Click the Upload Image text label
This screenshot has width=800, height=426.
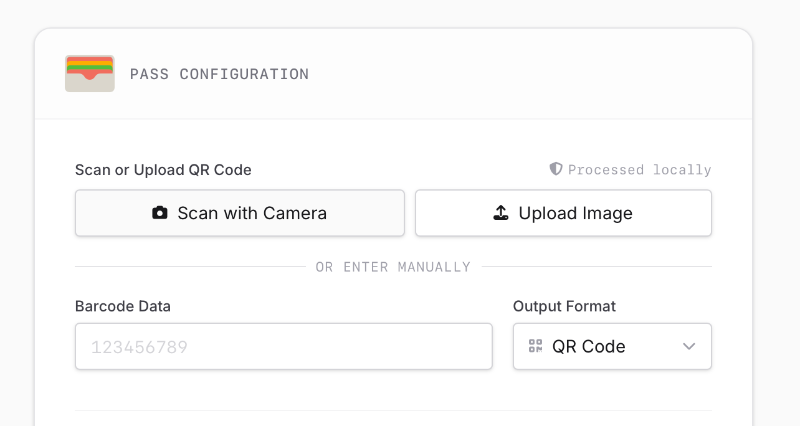[575, 213]
